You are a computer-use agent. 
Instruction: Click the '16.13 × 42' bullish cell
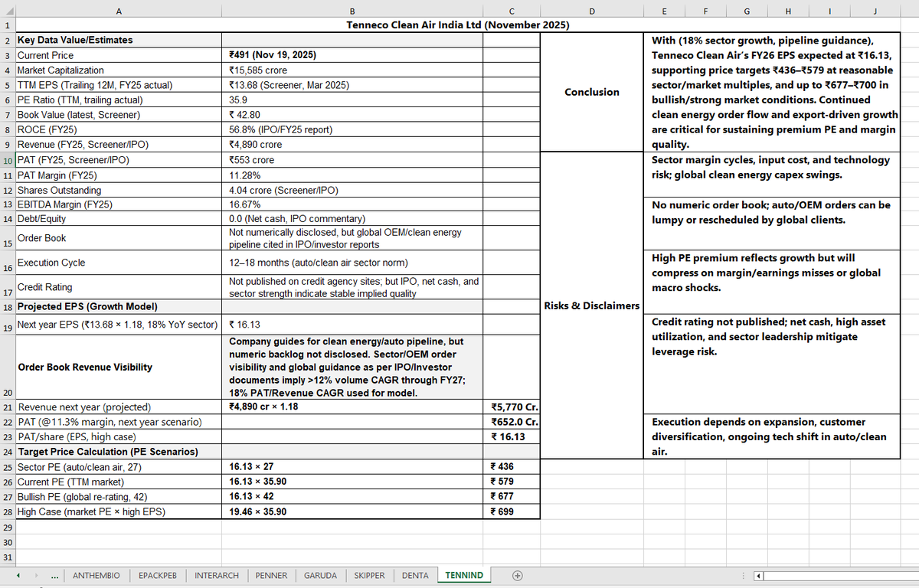[x=352, y=496]
